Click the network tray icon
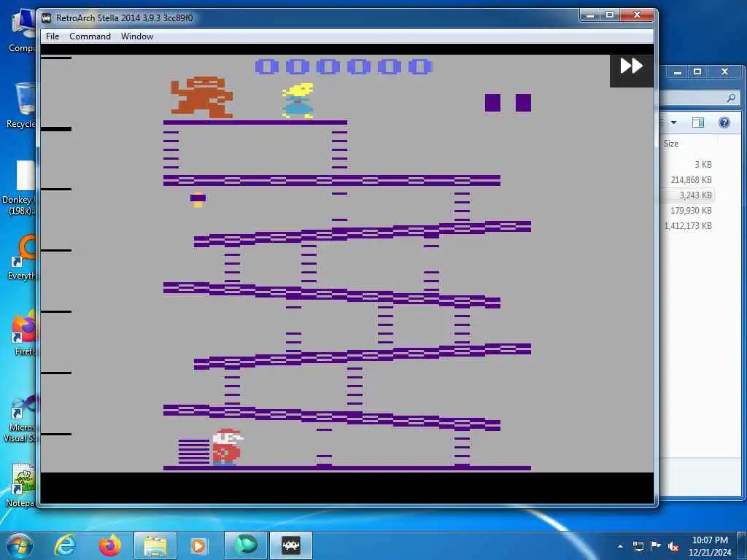 [x=638, y=546]
